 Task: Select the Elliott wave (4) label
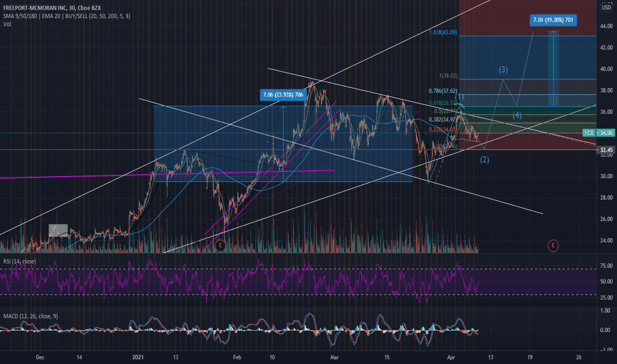(517, 116)
